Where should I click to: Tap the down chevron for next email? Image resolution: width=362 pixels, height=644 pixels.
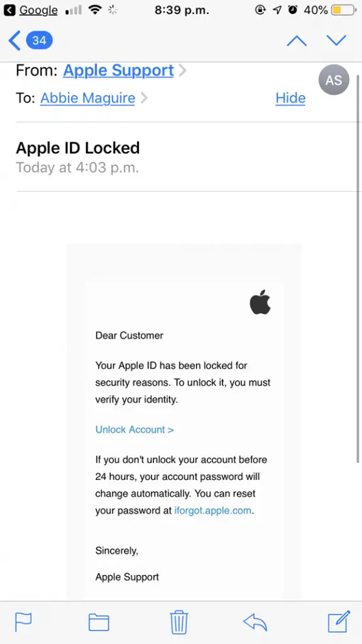(336, 40)
